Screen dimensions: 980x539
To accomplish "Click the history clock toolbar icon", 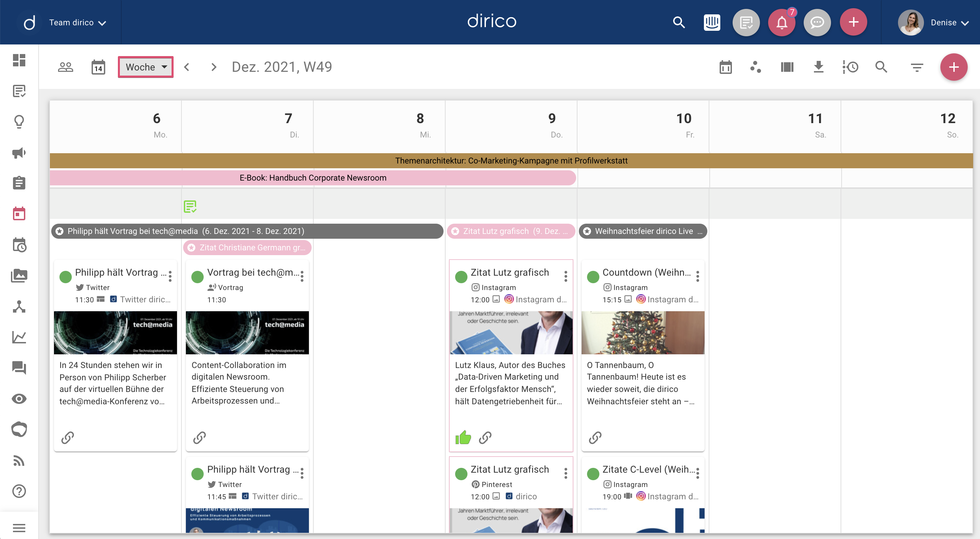I will coord(850,67).
